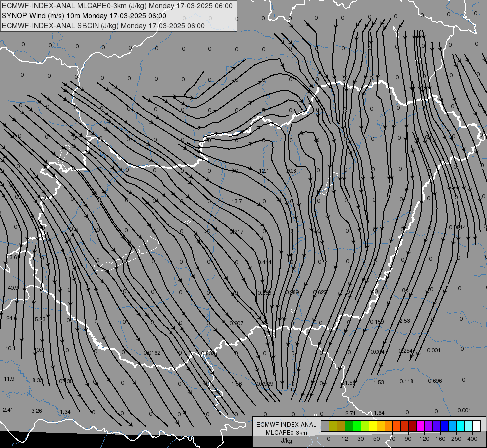
Task: Click the map value 2.71
Action: click(350, 413)
